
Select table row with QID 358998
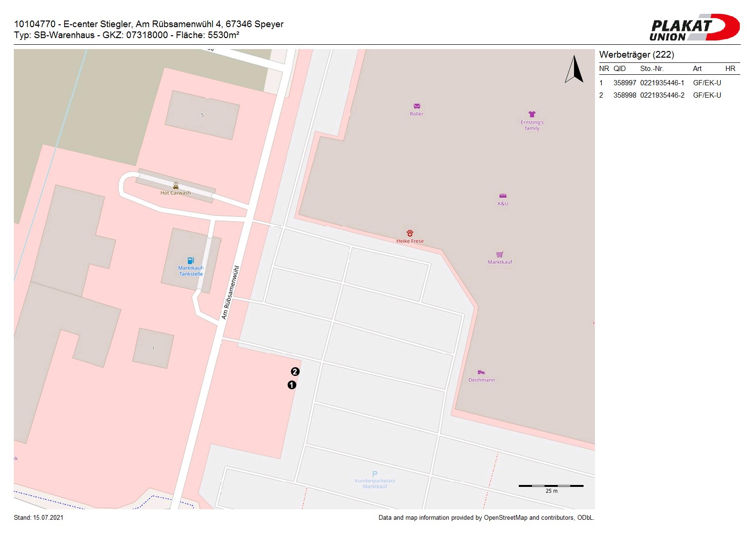pyautogui.click(x=669, y=95)
